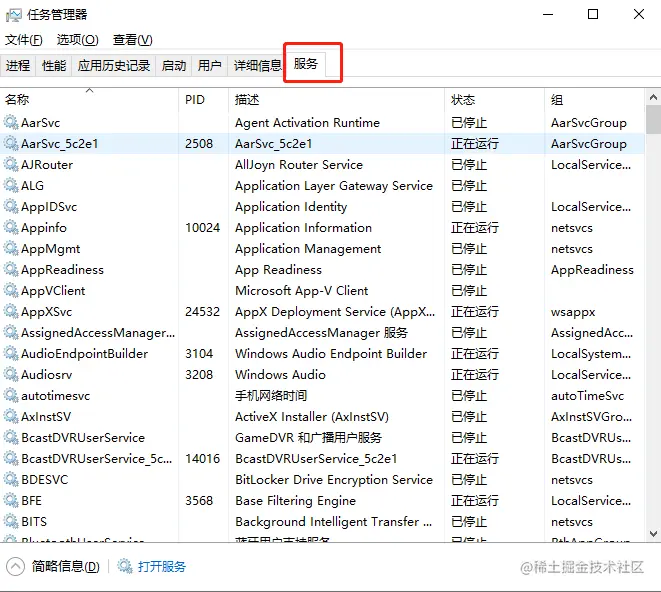This screenshot has width=661, height=592.
Task: Select PID 24532 cell of AppXSvc
Action: pos(202,312)
